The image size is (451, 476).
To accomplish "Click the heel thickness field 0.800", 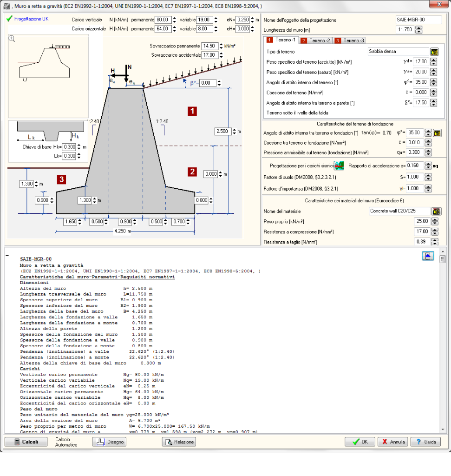I will [x=202, y=200].
